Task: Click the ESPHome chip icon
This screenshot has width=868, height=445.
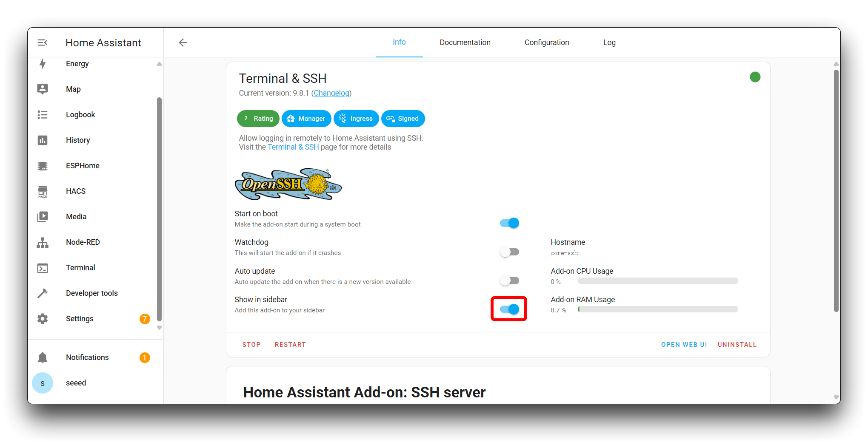Action: (43, 166)
